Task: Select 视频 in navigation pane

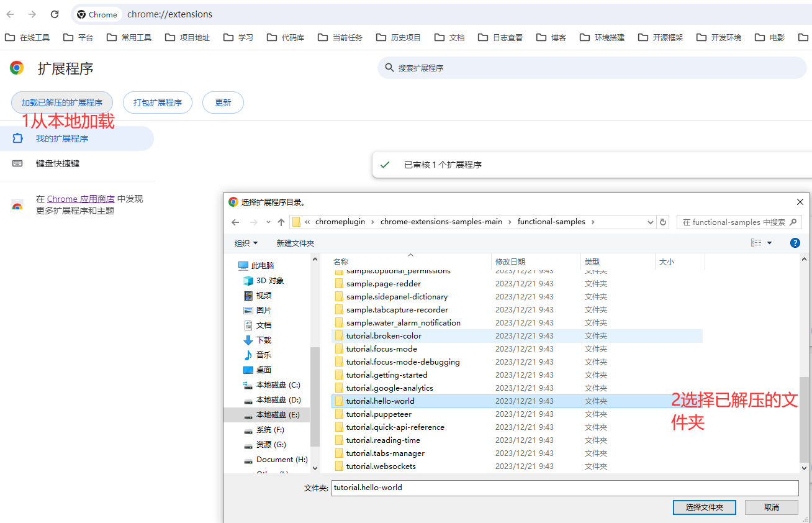Action: click(x=258, y=296)
